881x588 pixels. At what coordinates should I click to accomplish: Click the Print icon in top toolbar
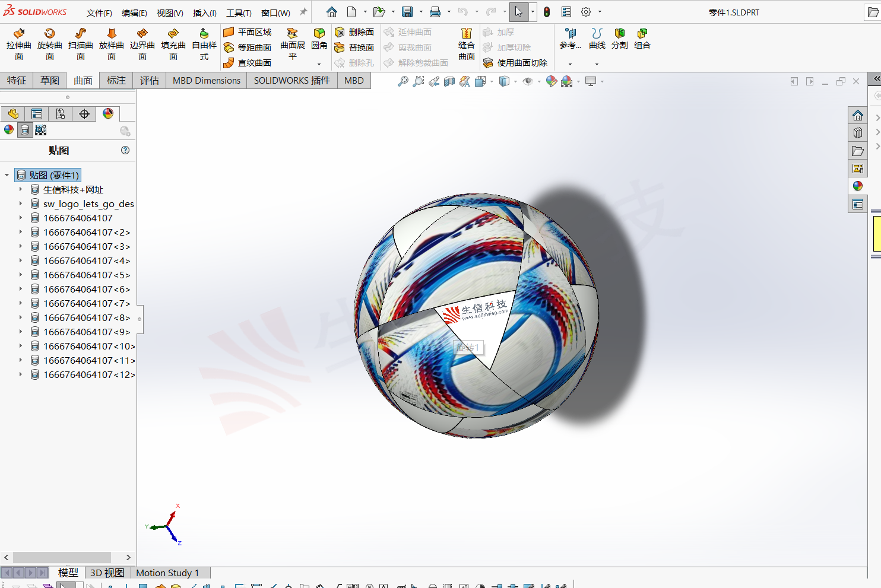coord(435,12)
